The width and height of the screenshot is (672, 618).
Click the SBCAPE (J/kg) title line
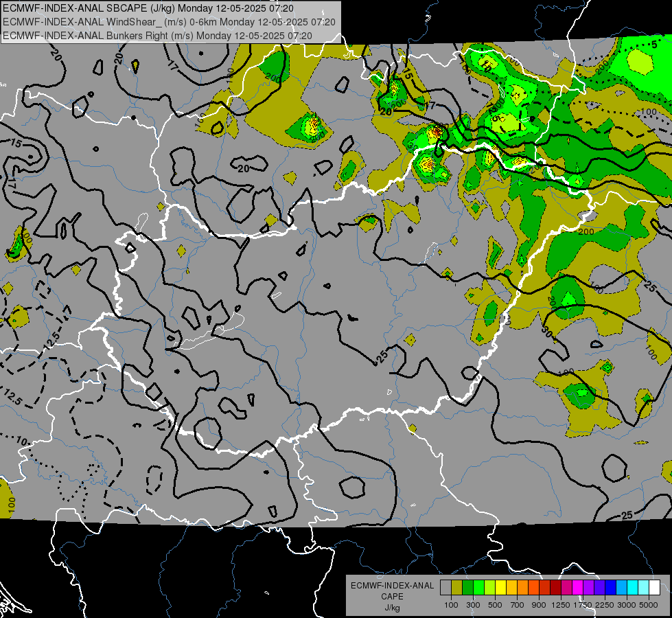coord(148,8)
